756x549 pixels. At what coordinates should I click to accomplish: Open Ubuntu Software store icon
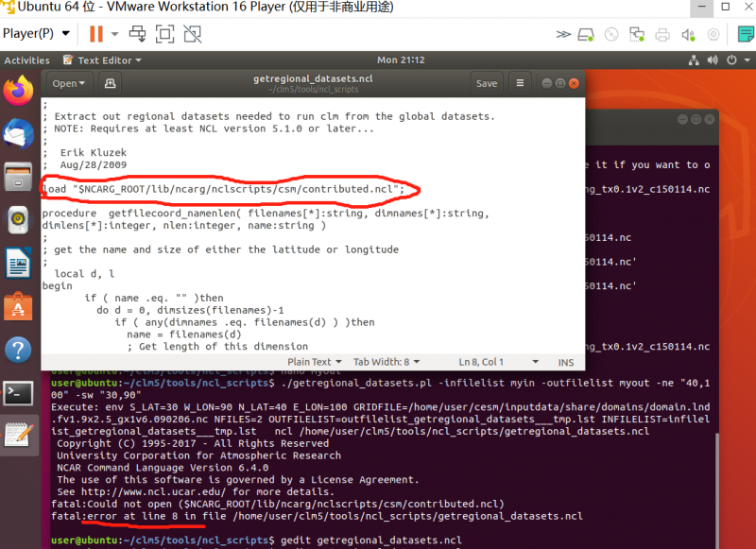coord(18,306)
